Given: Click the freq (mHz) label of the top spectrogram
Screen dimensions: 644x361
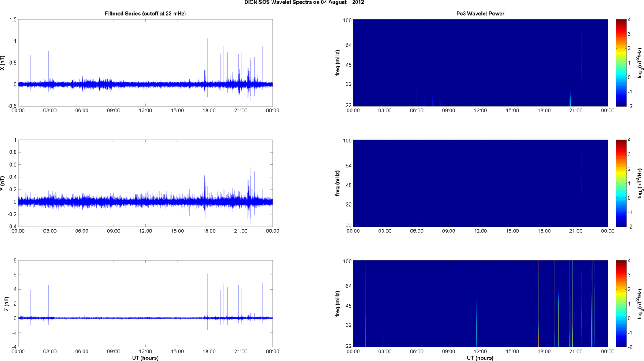Looking at the screenshot, I should click(x=338, y=63).
